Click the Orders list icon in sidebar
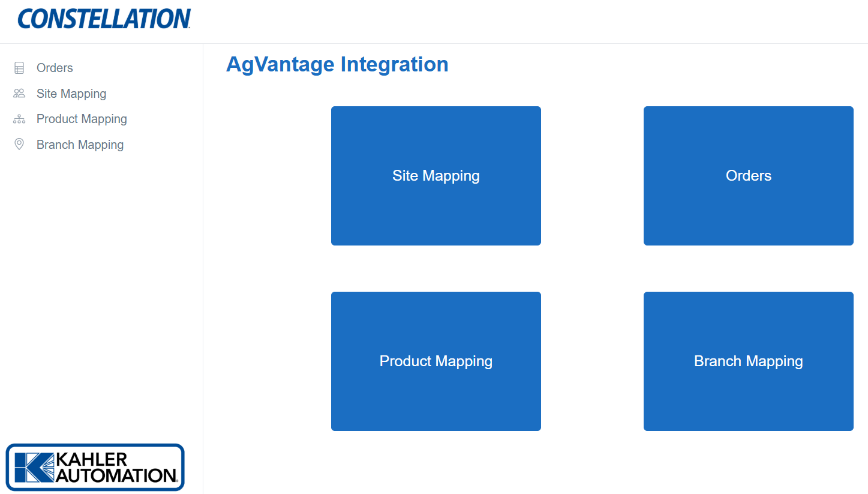868x494 pixels. coord(19,68)
